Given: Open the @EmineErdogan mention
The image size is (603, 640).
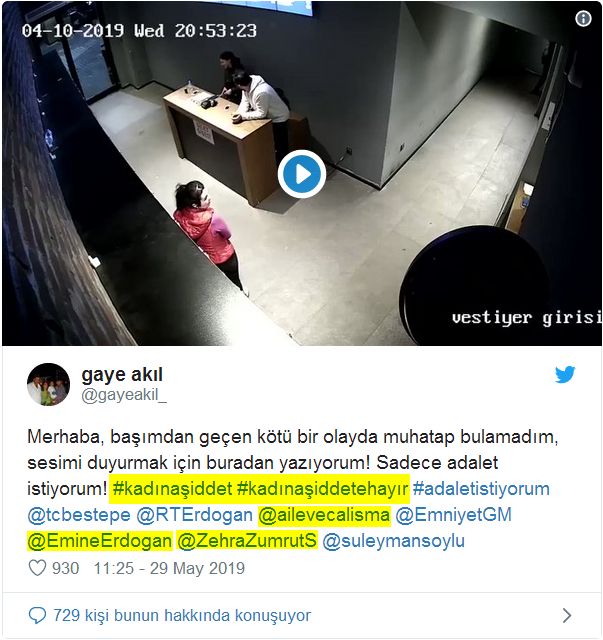Looking at the screenshot, I should 100,541.
